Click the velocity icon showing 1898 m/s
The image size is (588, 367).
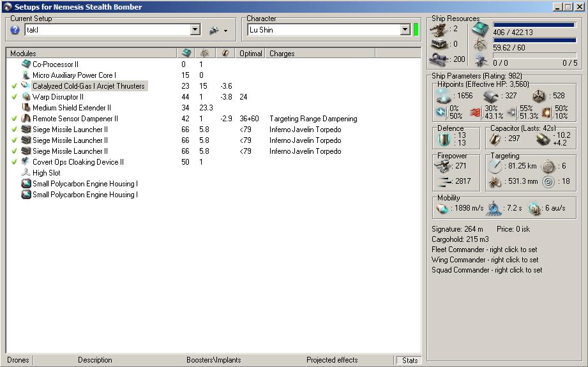pos(442,209)
